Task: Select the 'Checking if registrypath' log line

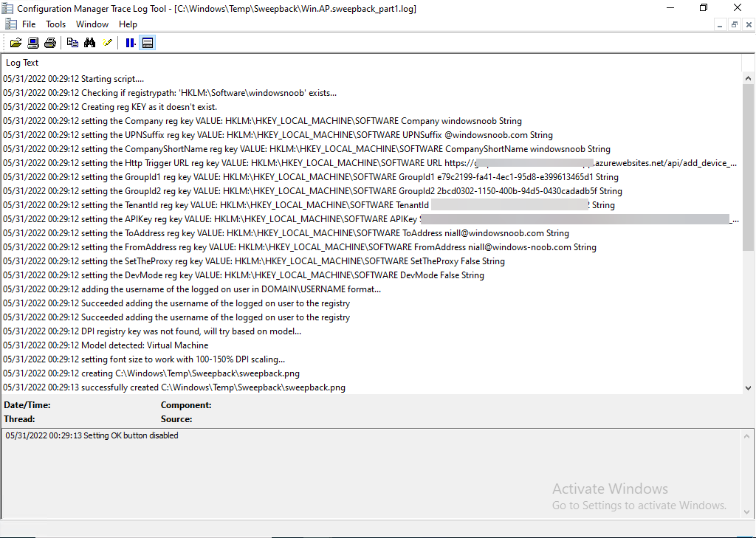Action: point(371,93)
